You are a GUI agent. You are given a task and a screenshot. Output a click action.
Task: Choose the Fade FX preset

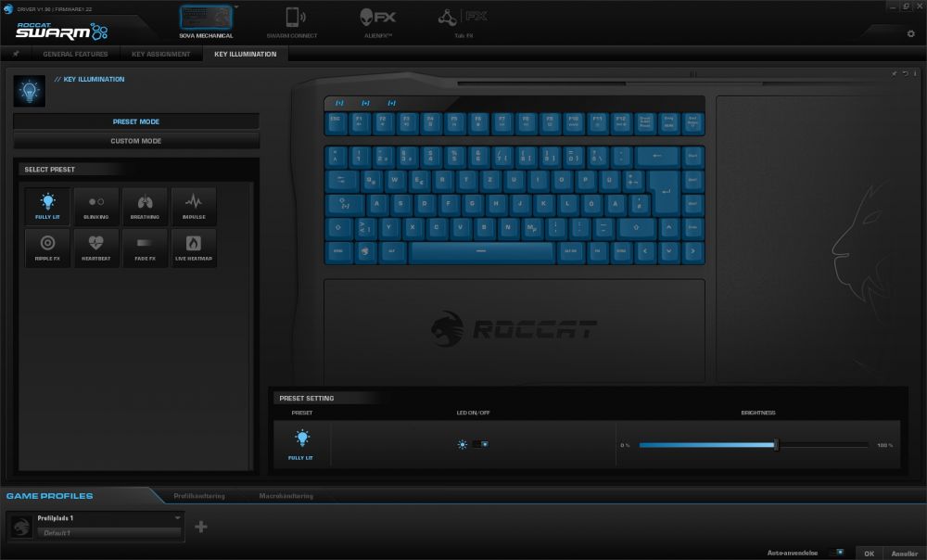pyautogui.click(x=145, y=248)
